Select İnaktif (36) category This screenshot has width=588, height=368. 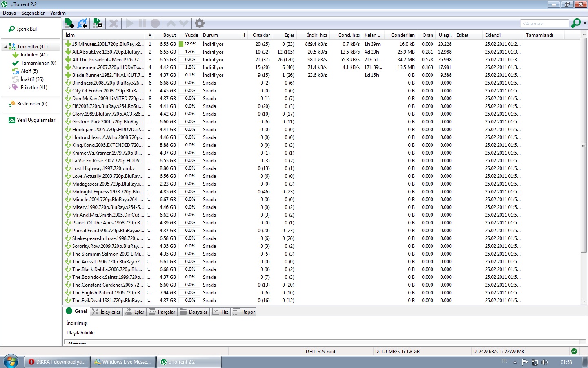click(x=32, y=79)
